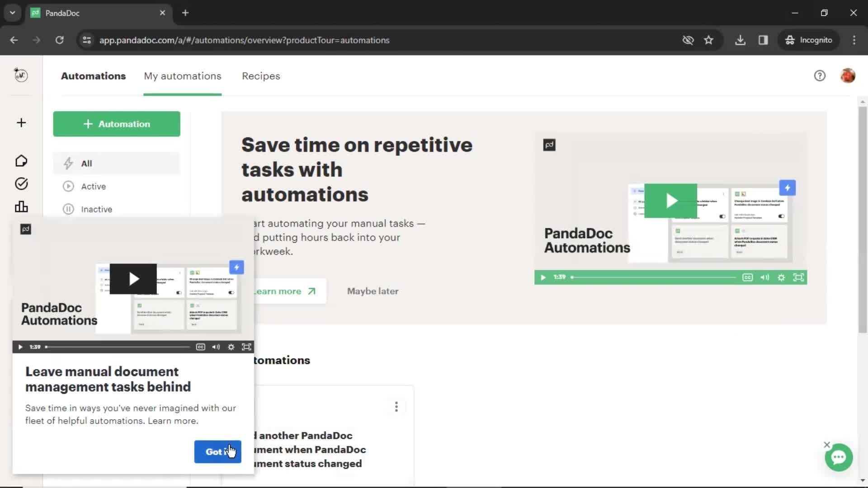The image size is (868, 488).
Task: Click the Learn more banner button
Action: (x=289, y=291)
